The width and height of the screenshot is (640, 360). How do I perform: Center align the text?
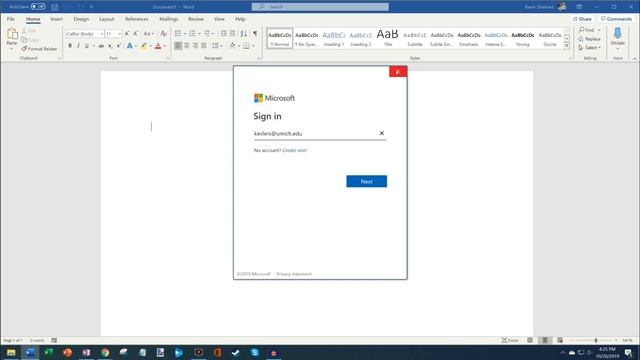(x=187, y=45)
